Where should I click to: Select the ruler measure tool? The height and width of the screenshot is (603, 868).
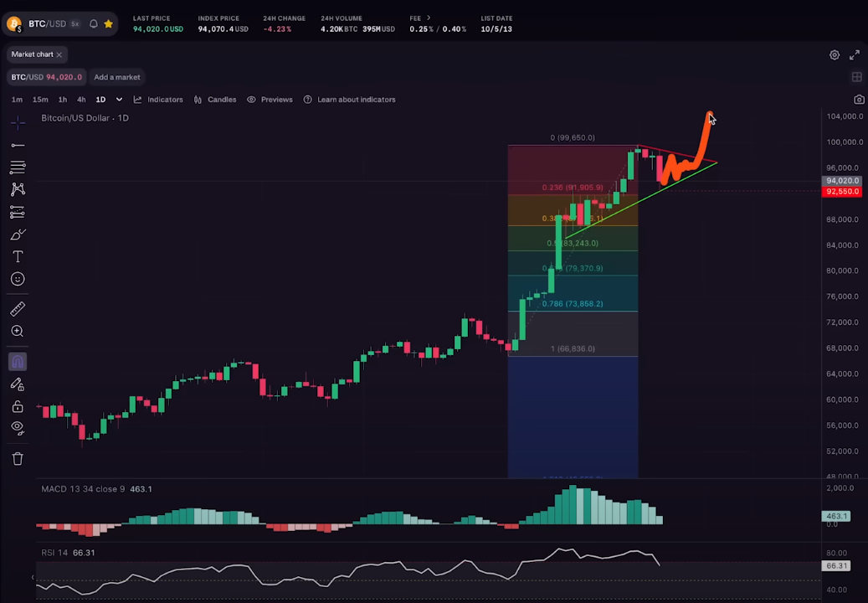pos(18,309)
